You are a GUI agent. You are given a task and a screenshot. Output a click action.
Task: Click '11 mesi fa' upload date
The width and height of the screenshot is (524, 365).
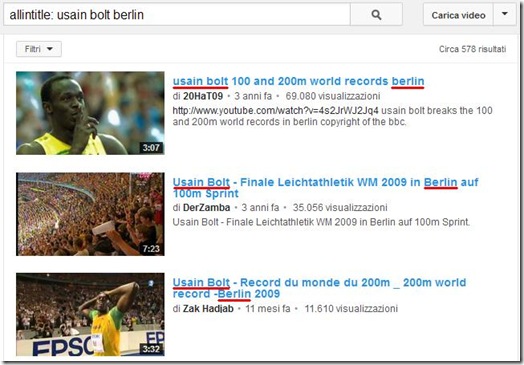268,309
